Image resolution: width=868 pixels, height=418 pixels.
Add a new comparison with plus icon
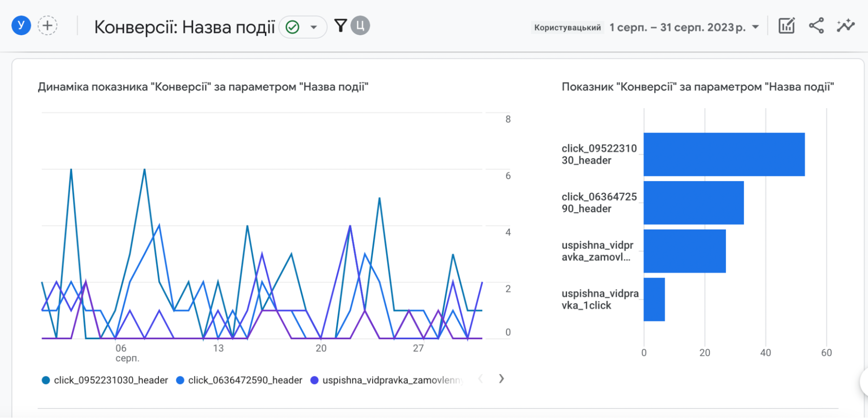tap(47, 26)
